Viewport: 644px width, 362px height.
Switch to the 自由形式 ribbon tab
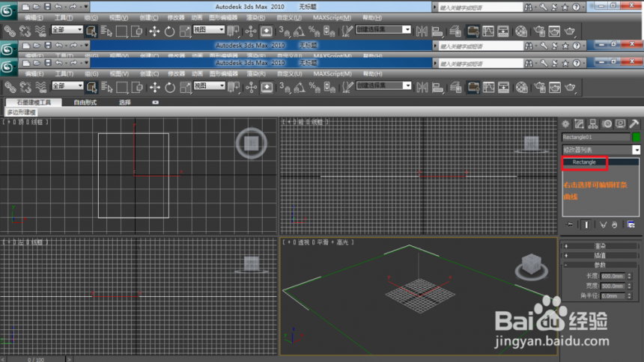click(85, 102)
